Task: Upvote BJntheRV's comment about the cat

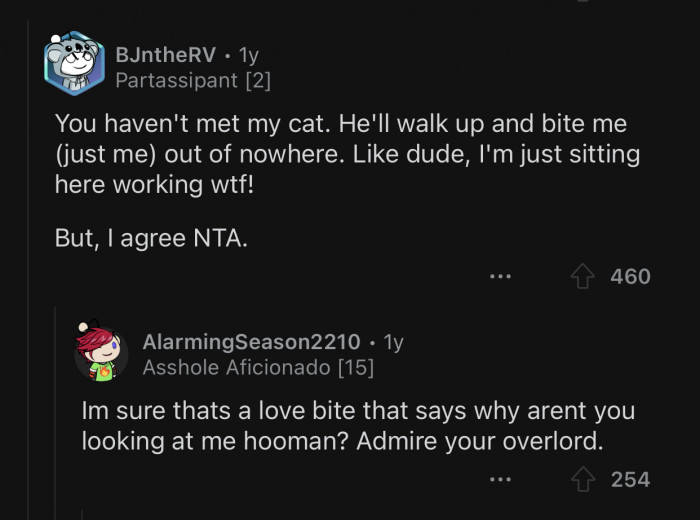Action: pos(582,277)
